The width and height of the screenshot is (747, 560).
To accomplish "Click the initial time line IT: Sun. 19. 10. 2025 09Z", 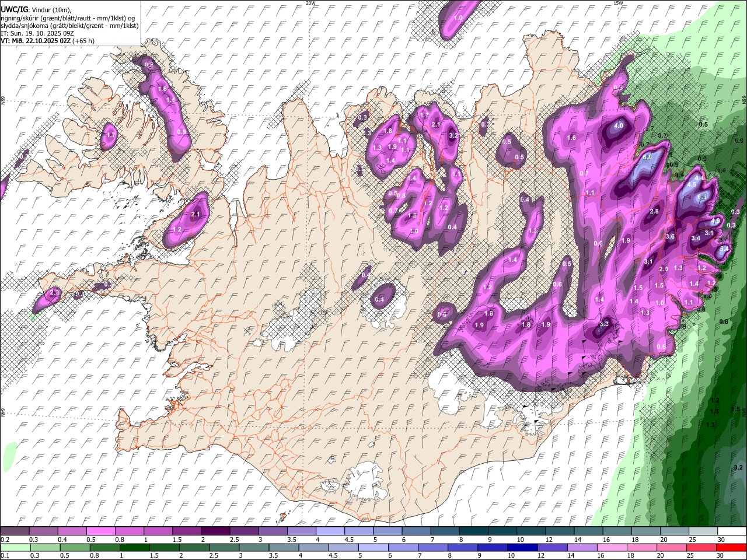I will pyautogui.click(x=37, y=34).
